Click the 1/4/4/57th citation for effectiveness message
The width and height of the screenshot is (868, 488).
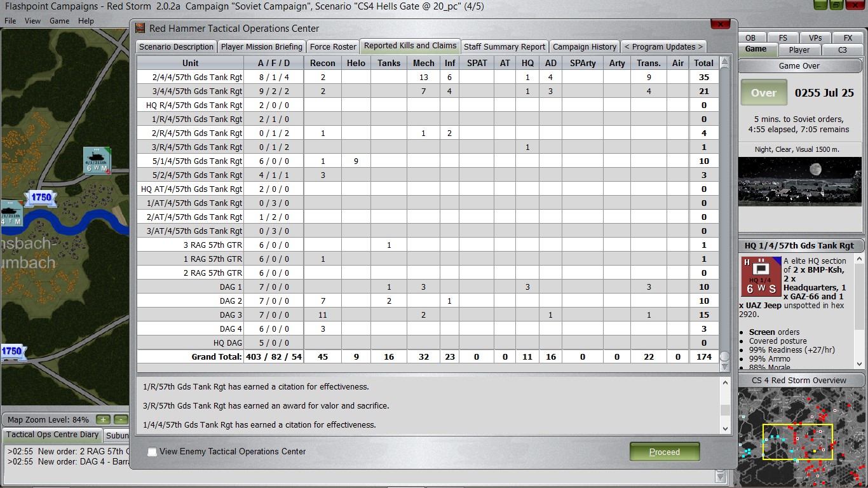261,424
